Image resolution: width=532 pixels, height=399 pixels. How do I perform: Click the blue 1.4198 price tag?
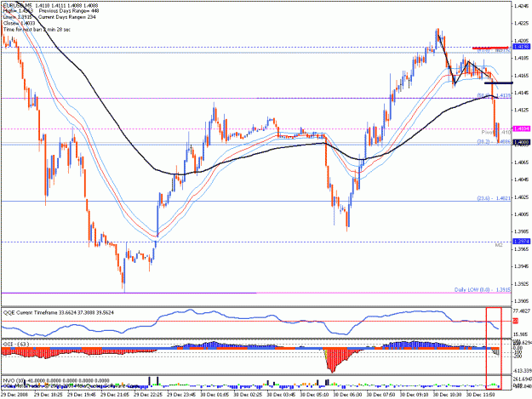point(522,47)
